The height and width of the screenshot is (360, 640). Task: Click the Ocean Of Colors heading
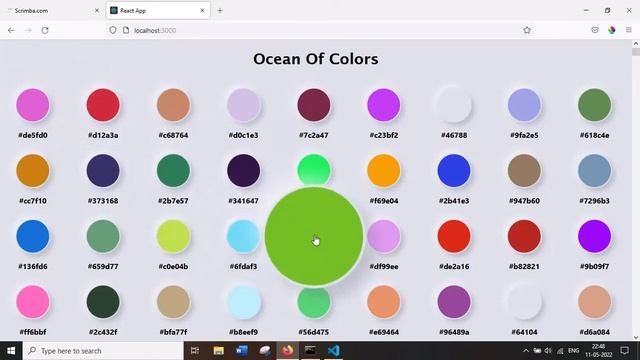coord(316,59)
